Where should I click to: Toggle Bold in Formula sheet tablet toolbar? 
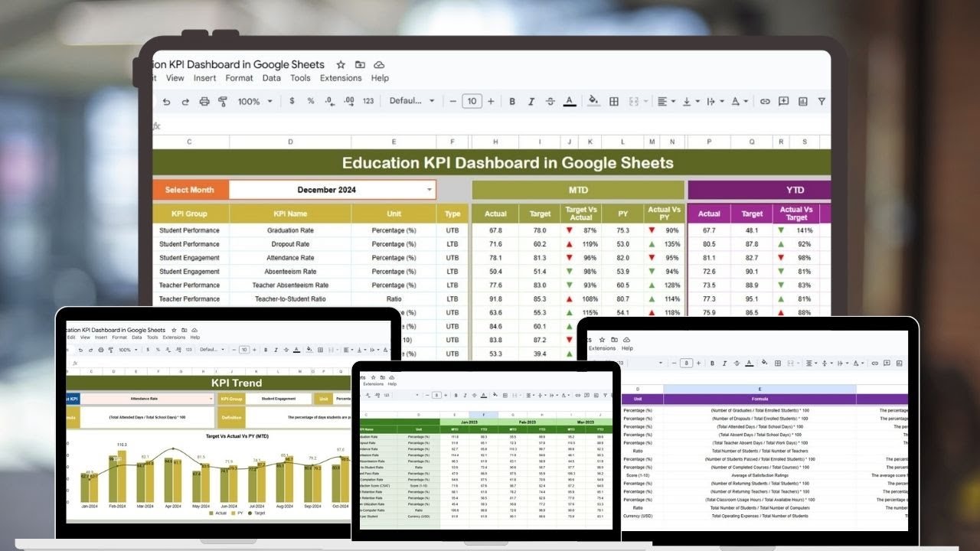click(x=712, y=363)
